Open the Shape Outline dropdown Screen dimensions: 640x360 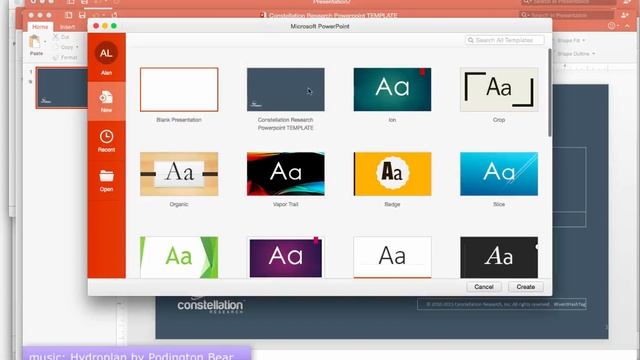tap(576, 53)
